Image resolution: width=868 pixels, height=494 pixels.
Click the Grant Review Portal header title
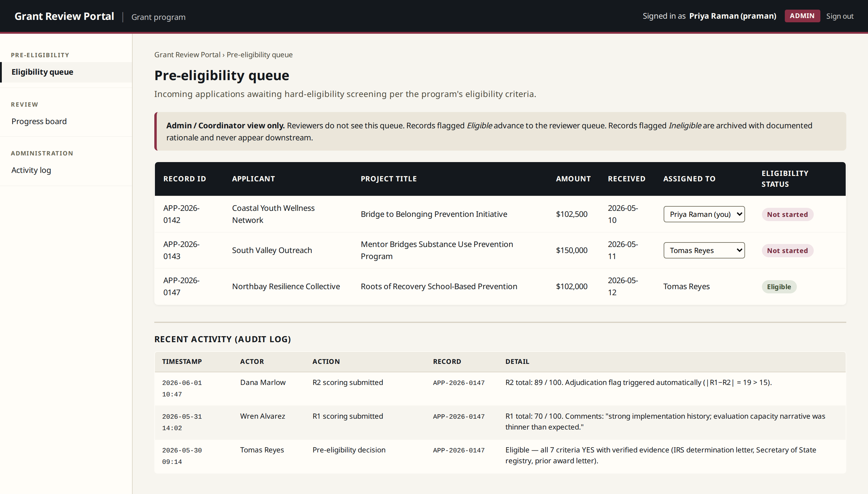tap(64, 16)
